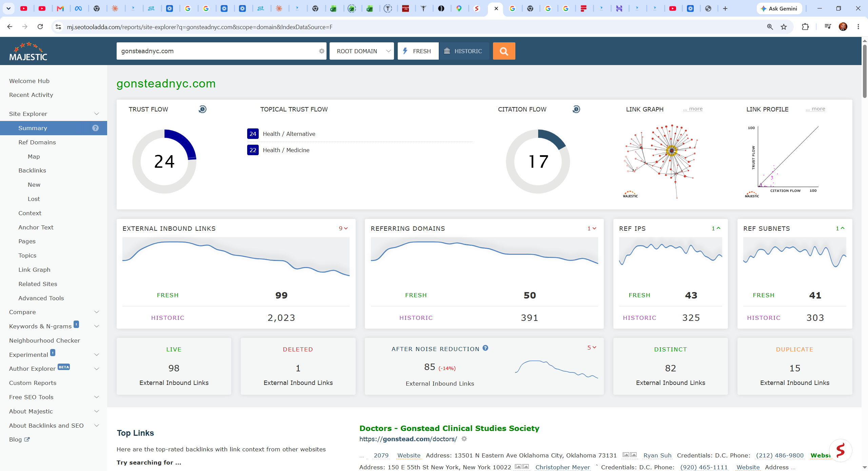Open Doctors - Gonstead Clinical Studies Society link
The image size is (868, 471).
(x=449, y=428)
